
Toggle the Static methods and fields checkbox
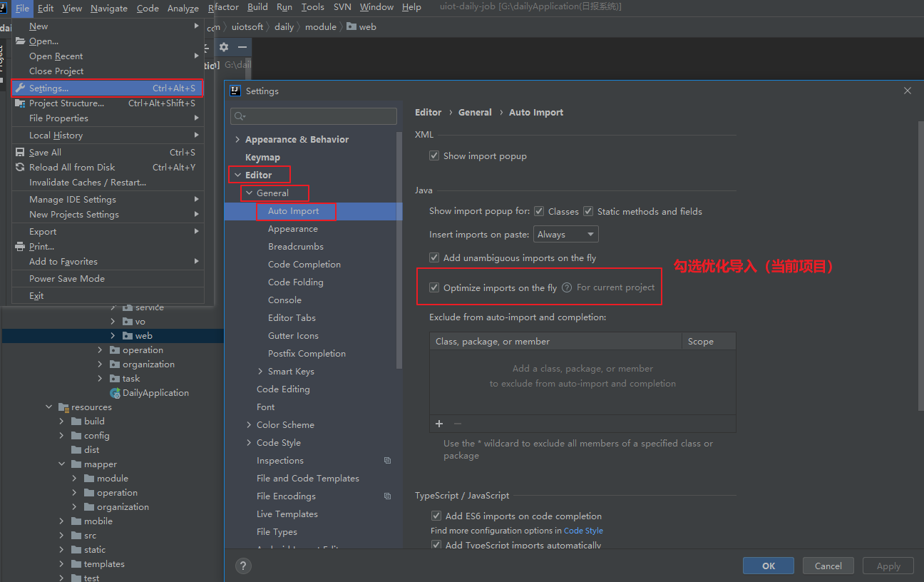click(588, 211)
